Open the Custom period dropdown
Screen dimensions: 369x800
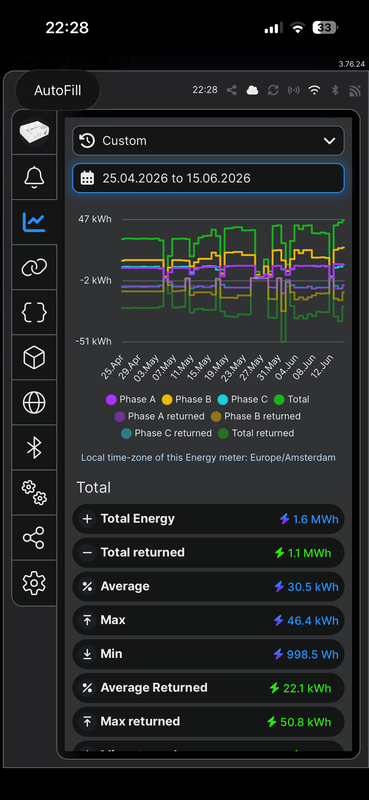208,141
